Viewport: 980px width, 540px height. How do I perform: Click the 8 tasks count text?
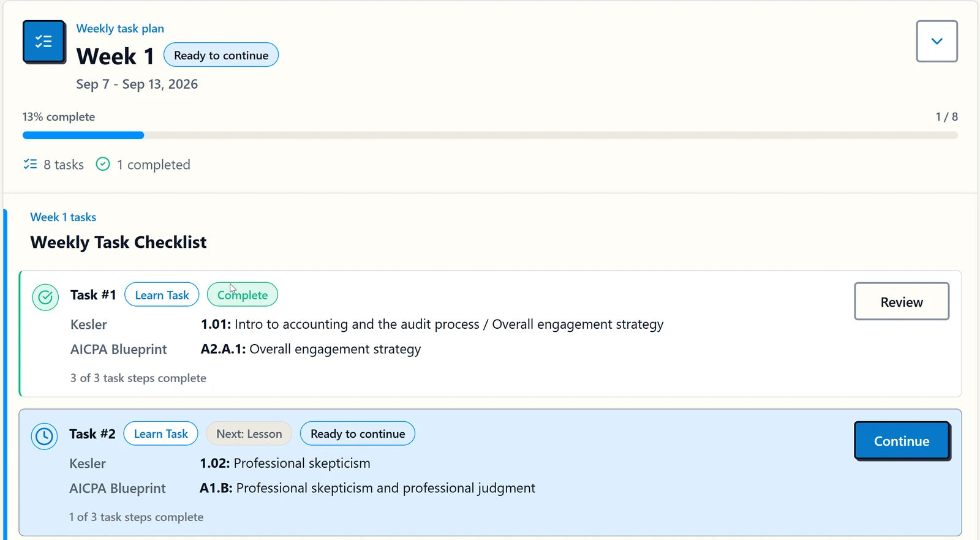point(64,165)
